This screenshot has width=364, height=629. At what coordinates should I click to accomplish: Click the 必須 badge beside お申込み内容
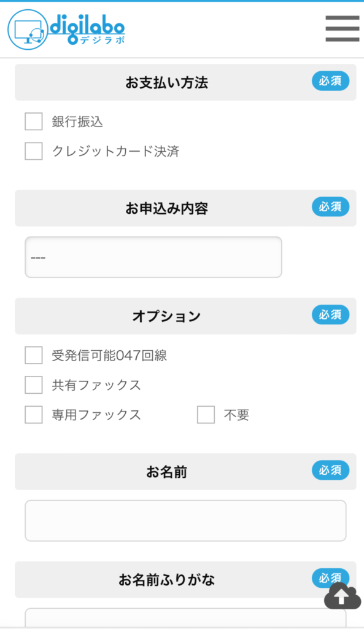pos(330,206)
